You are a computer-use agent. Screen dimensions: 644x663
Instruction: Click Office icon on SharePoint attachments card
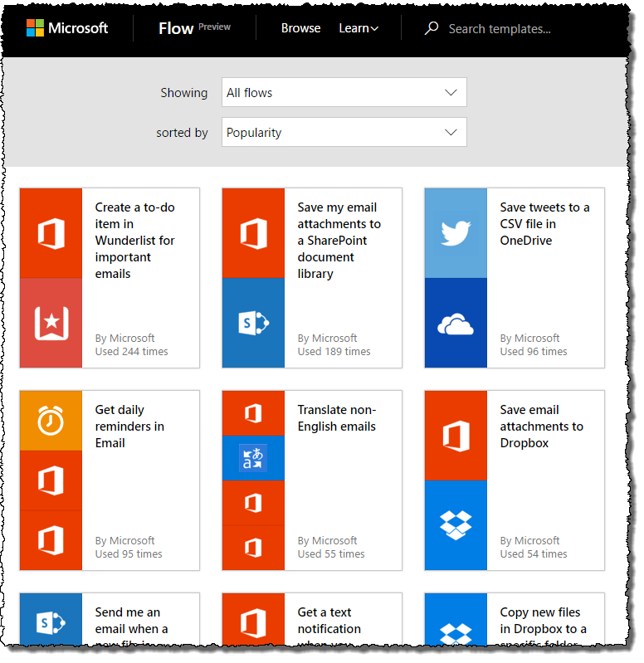[x=254, y=233]
